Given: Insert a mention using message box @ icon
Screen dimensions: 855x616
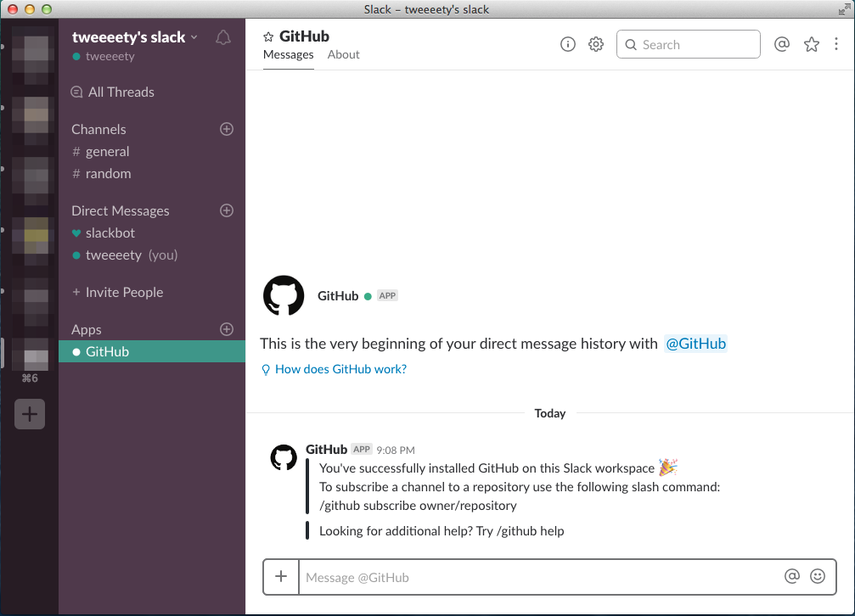Looking at the screenshot, I should pos(792,576).
